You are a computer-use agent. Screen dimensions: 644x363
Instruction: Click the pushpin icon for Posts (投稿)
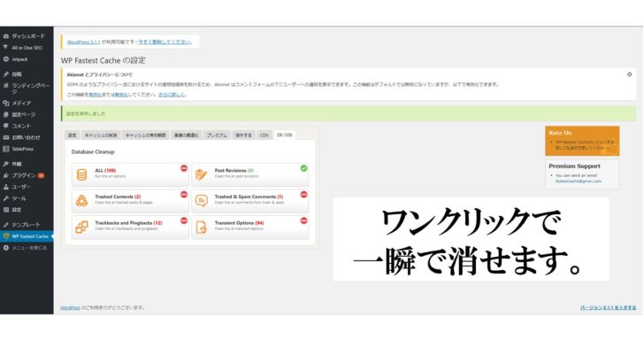pyautogui.click(x=5, y=74)
